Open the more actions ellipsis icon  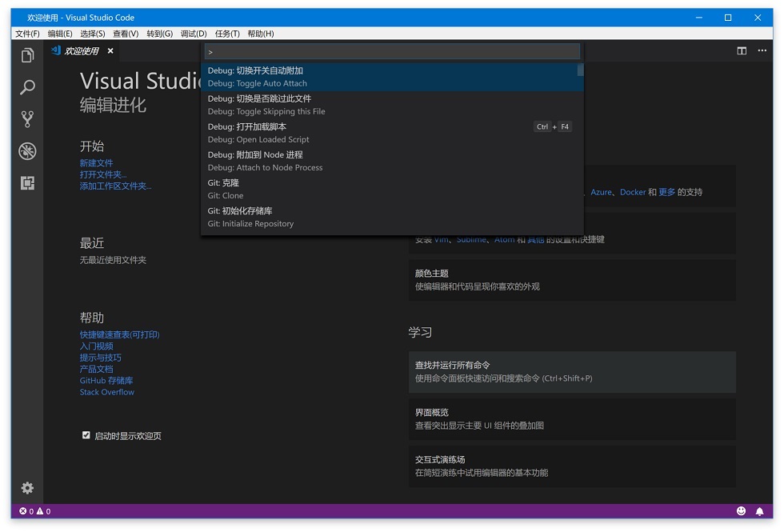(762, 50)
